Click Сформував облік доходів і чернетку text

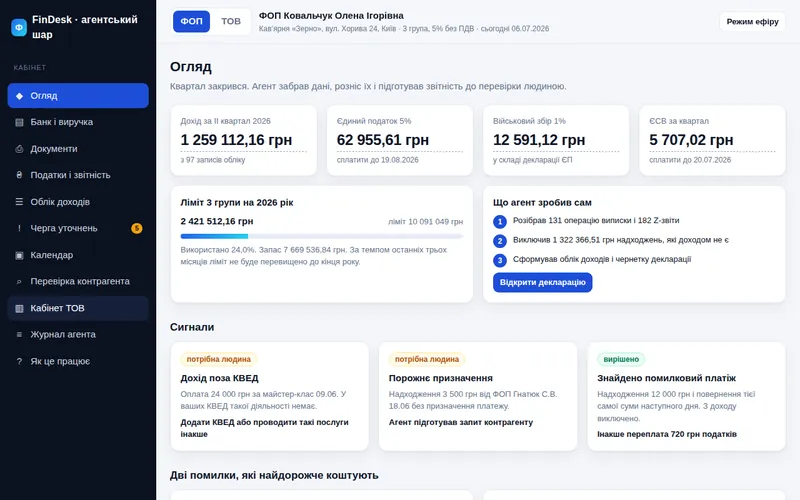602,259
